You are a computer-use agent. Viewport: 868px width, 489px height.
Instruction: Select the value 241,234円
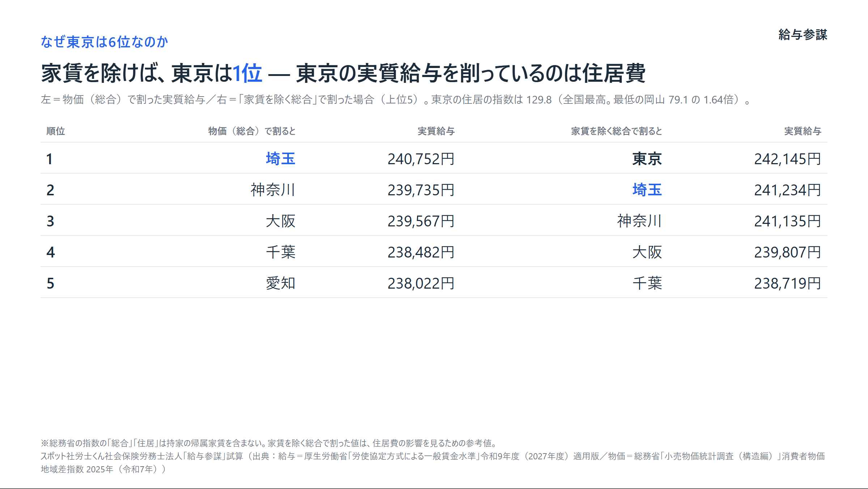(788, 190)
